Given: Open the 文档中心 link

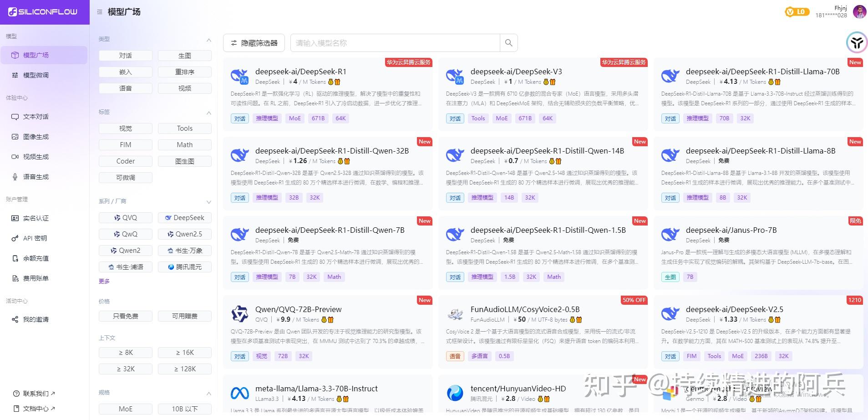Looking at the screenshot, I should [35, 409].
